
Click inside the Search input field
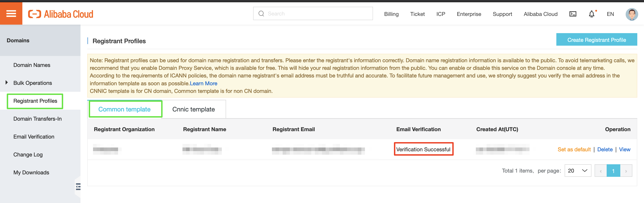pos(313,13)
